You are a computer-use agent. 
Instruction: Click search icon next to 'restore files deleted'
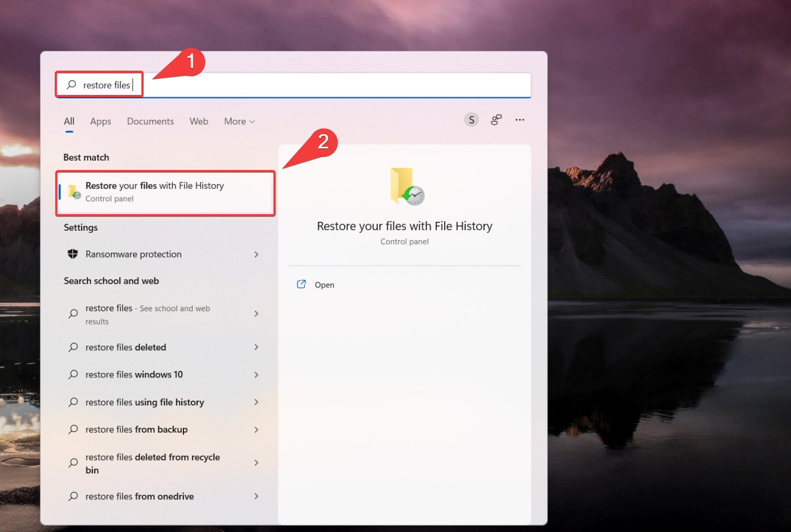coord(73,347)
